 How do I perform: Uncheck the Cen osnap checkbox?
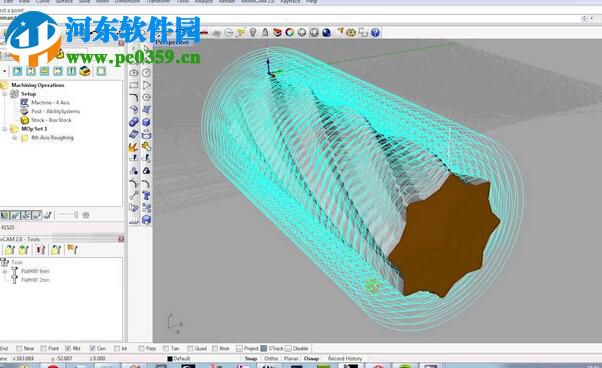tap(92, 348)
